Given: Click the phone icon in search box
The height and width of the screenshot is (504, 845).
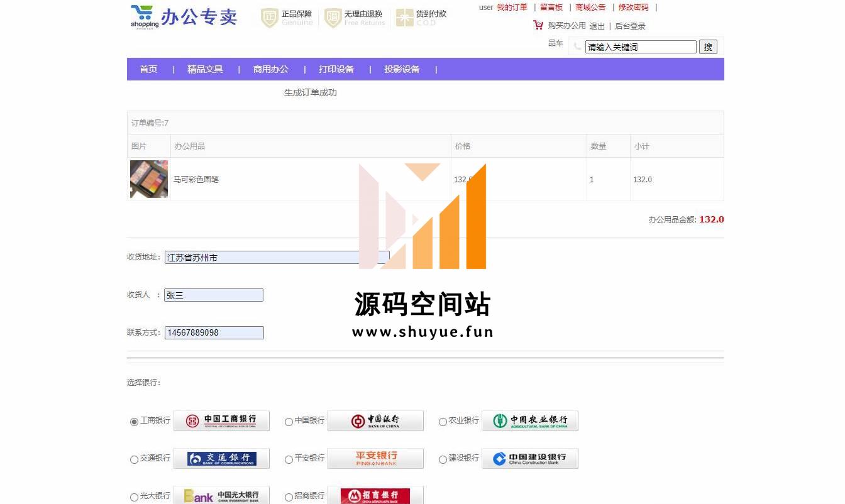Looking at the screenshot, I should tap(577, 47).
